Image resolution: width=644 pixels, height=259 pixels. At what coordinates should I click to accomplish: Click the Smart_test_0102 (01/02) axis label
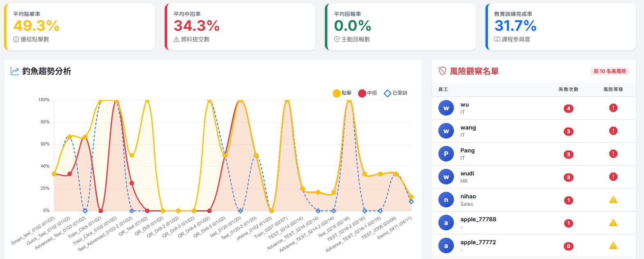tap(33, 231)
